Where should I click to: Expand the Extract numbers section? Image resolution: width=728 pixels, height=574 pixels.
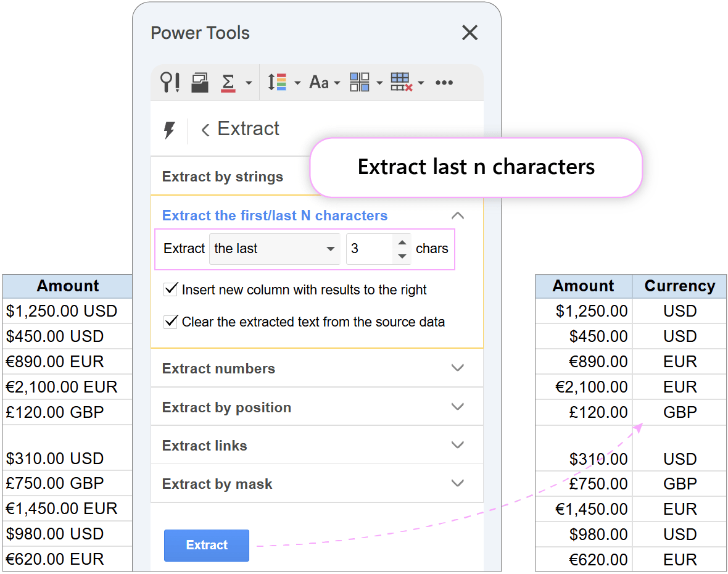(316, 368)
